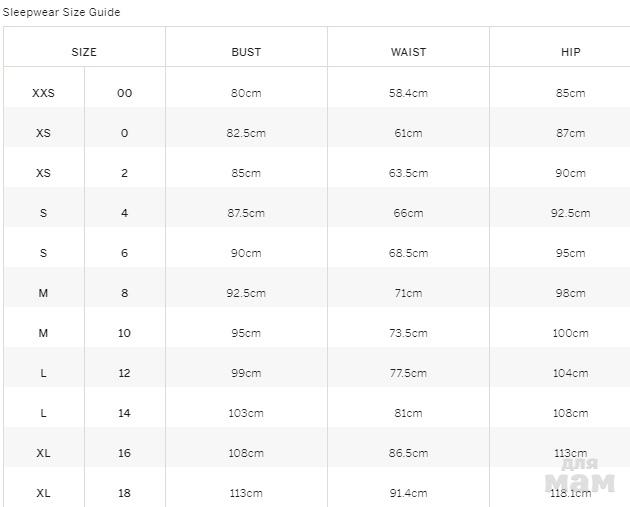
Task: Select the 86.5cm waist value
Action: pyautogui.click(x=408, y=453)
